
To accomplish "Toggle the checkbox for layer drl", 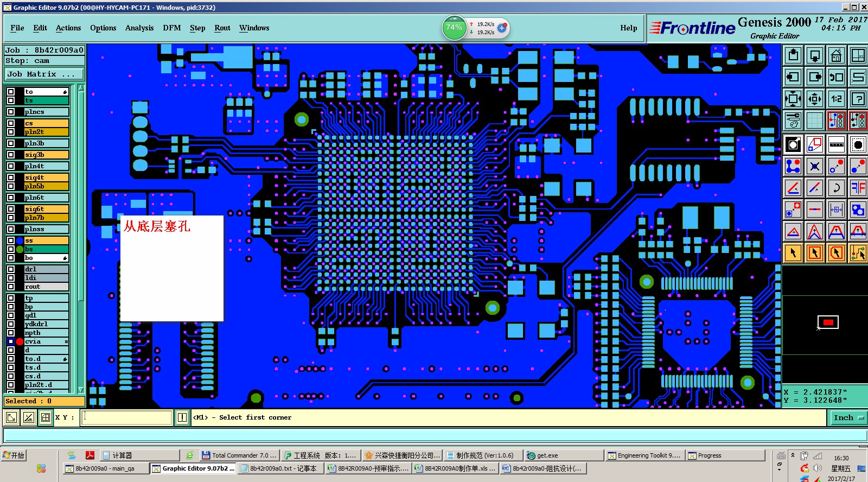I will (x=11, y=269).
